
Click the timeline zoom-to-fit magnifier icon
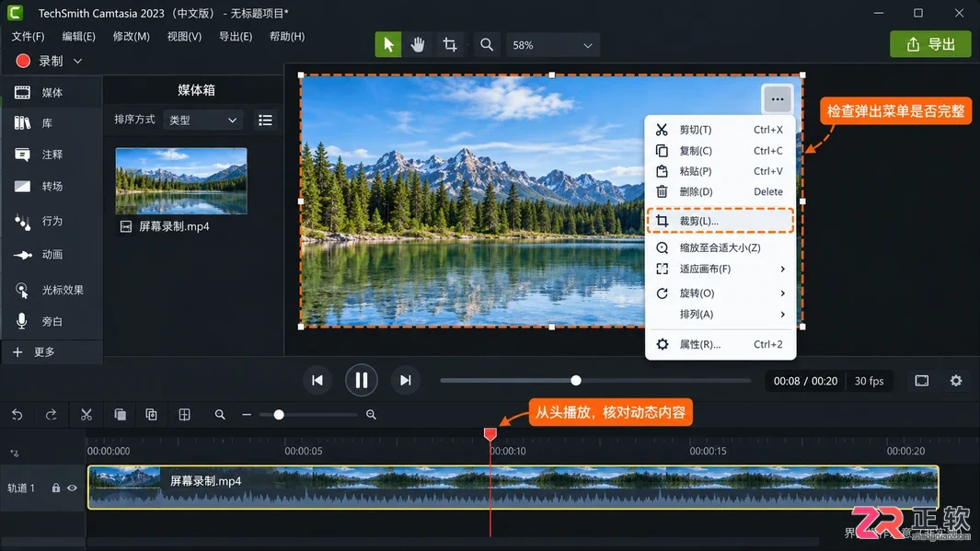219,415
